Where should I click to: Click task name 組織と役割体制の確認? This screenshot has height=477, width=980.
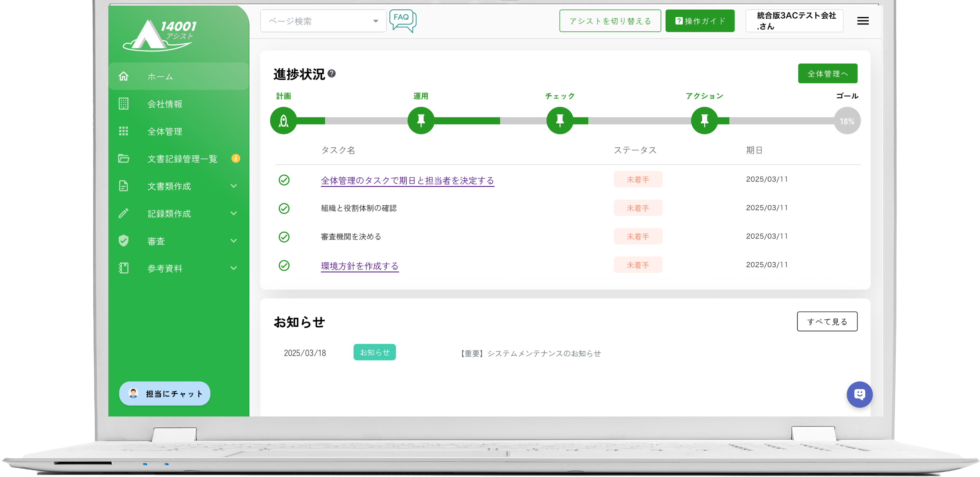[x=358, y=208]
